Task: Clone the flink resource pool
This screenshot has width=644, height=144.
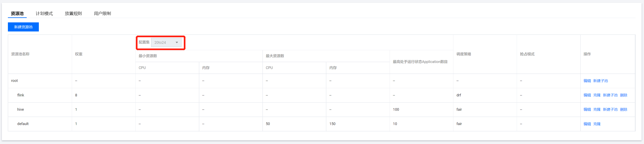Action: 597,95
